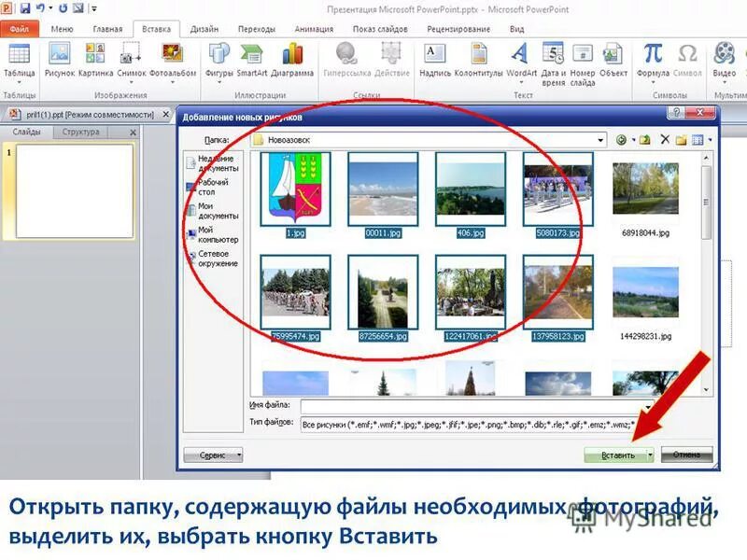Image resolution: width=747 pixels, height=560 pixels.
Task: Click the Действие action icon
Action: click(392, 60)
